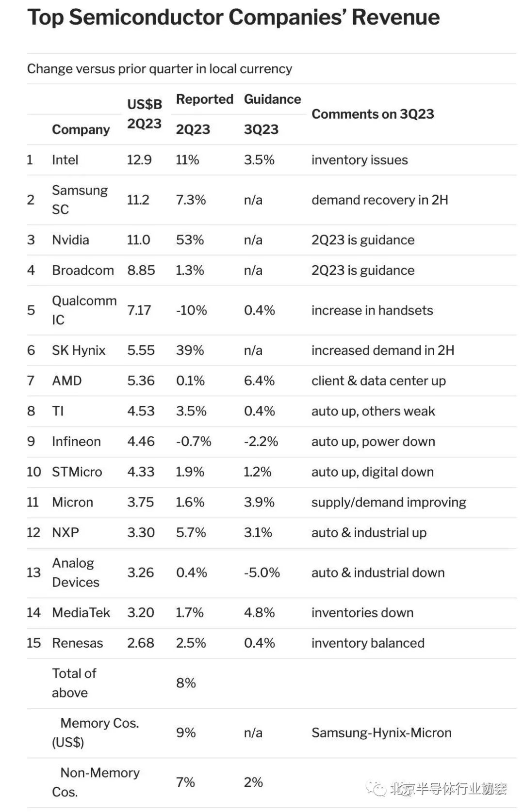
Task: Select the Samsung SC company cell
Action: 80,200
